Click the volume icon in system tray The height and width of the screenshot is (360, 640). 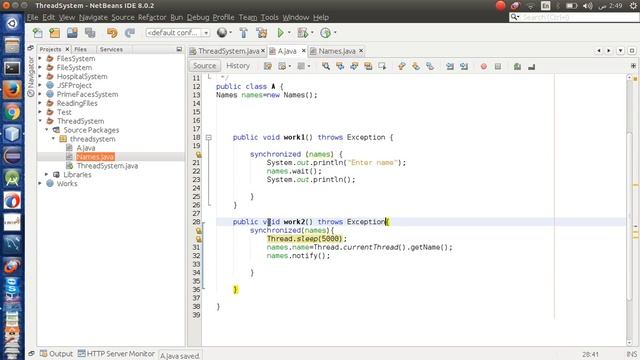tap(587, 6)
